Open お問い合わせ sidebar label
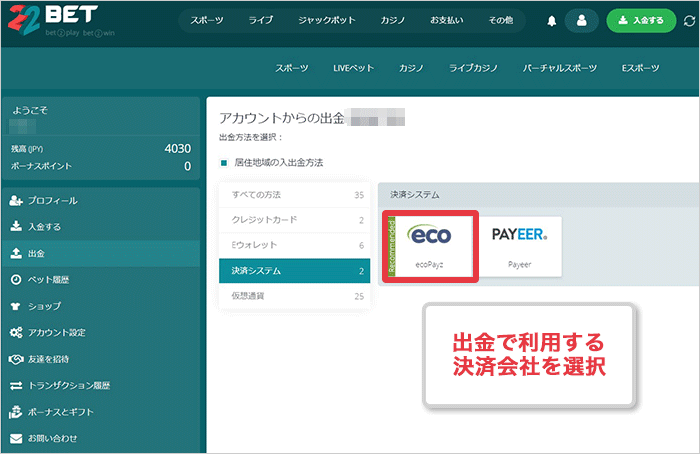The height and width of the screenshot is (454, 700). tap(53, 438)
